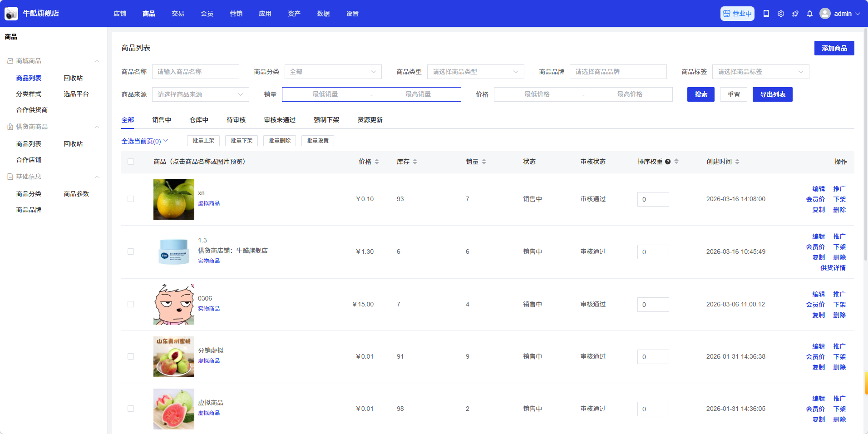This screenshot has height=434, width=868.
Task: Click the admin user avatar
Action: pyautogui.click(x=825, y=14)
